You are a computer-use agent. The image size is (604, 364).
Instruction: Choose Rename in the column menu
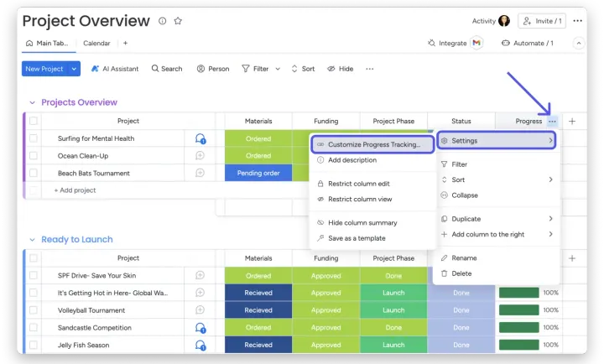497,258
